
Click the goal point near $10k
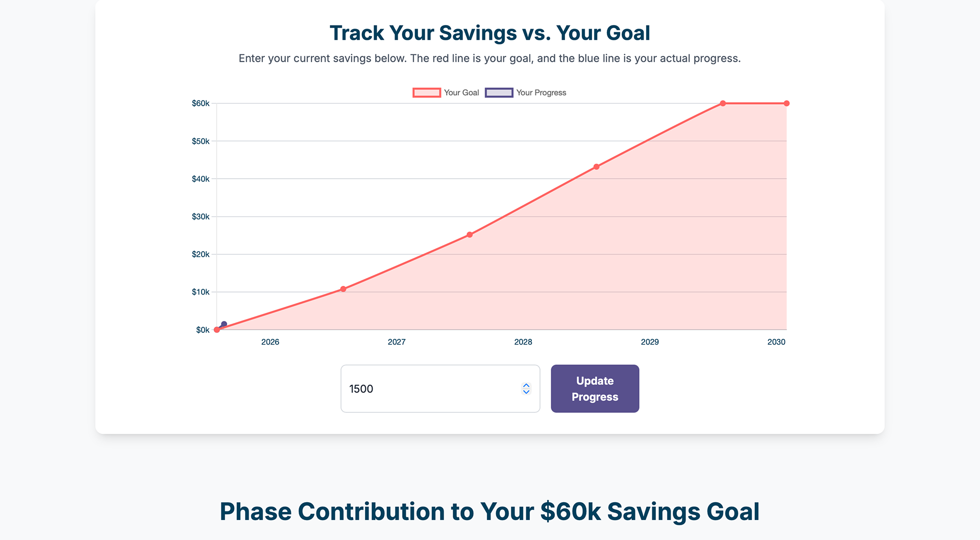(343, 289)
